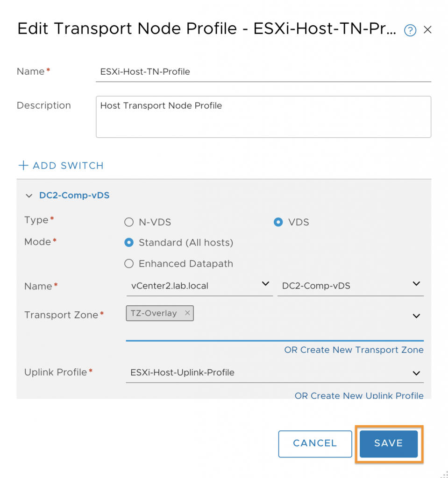Click the plus icon beside ADD SWITCH
Viewport: 448px width, 478px height.
point(23,166)
